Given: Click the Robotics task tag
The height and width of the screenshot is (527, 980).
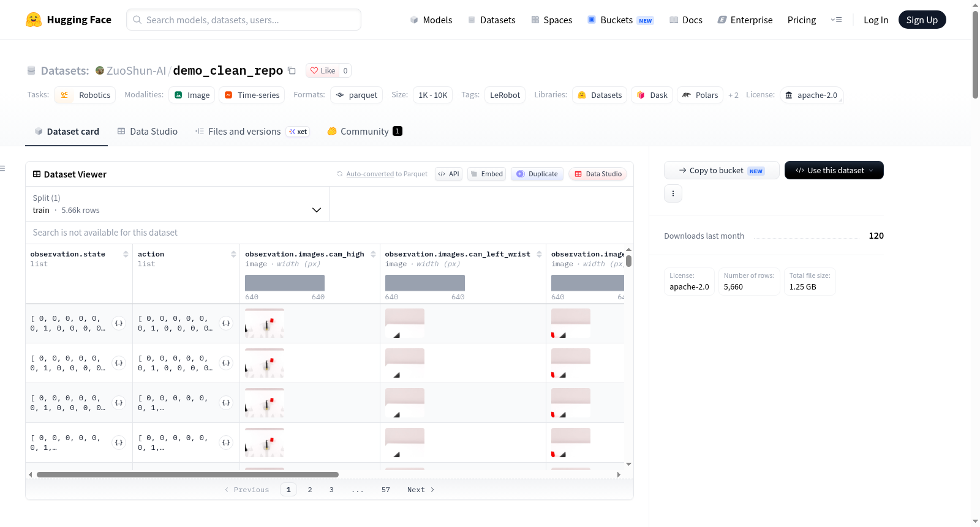Looking at the screenshot, I should [x=85, y=95].
